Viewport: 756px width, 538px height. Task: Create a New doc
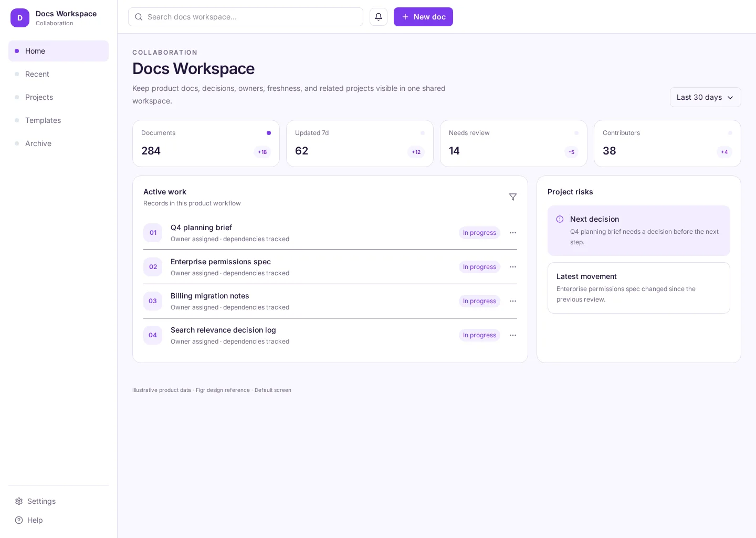coord(423,17)
